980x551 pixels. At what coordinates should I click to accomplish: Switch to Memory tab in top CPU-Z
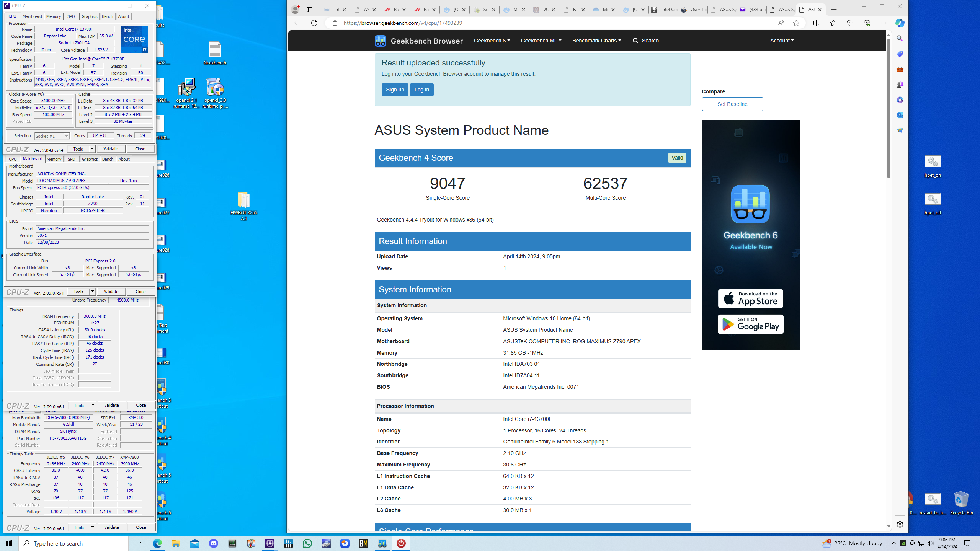click(x=54, y=16)
